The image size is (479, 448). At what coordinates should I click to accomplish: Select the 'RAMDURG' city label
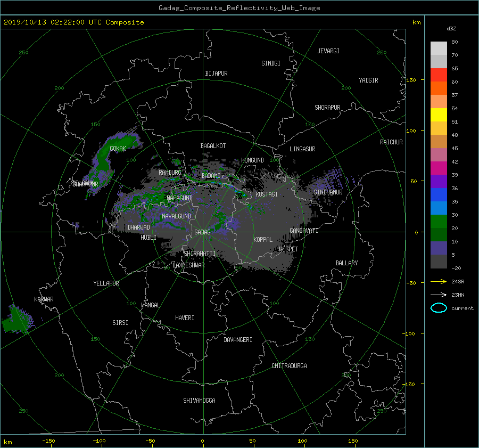coord(170,173)
